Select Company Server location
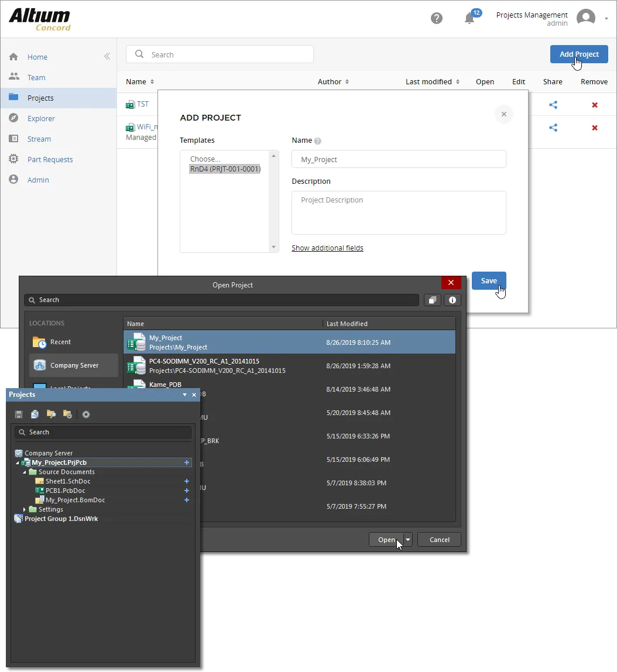 (74, 365)
